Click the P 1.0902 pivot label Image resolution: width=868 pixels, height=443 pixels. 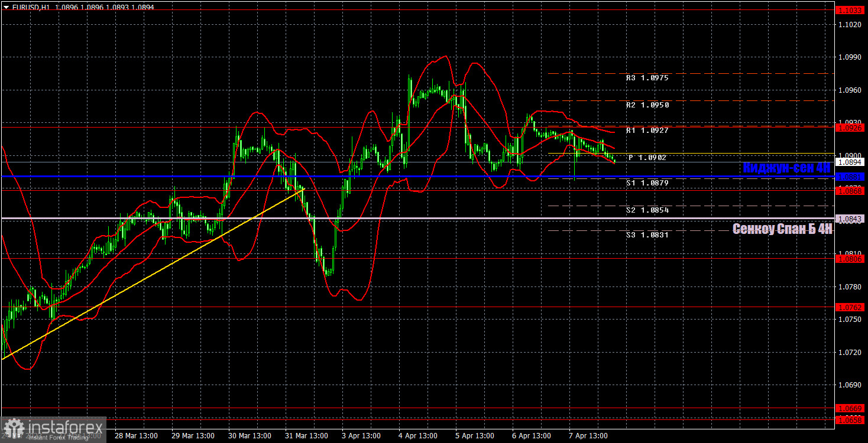(x=647, y=158)
